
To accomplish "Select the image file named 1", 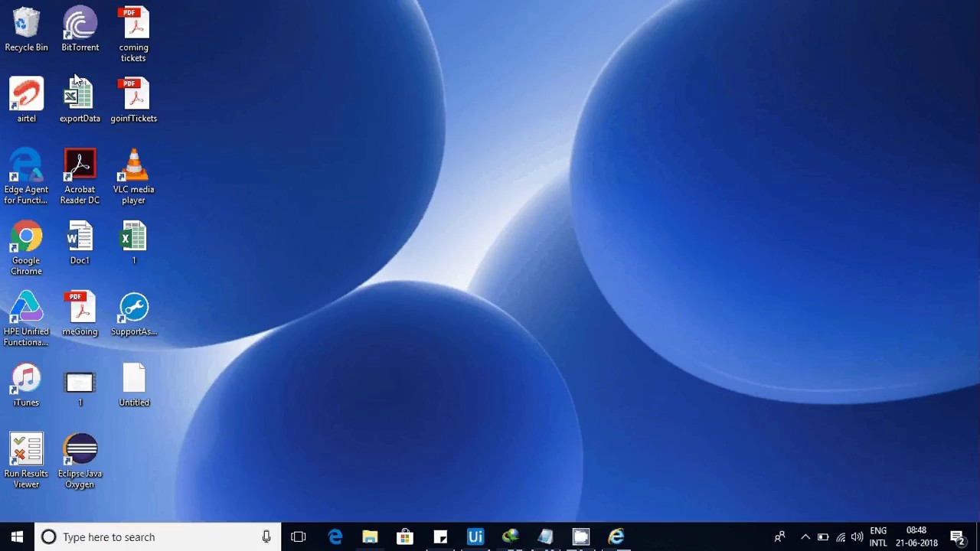I will pos(80,388).
